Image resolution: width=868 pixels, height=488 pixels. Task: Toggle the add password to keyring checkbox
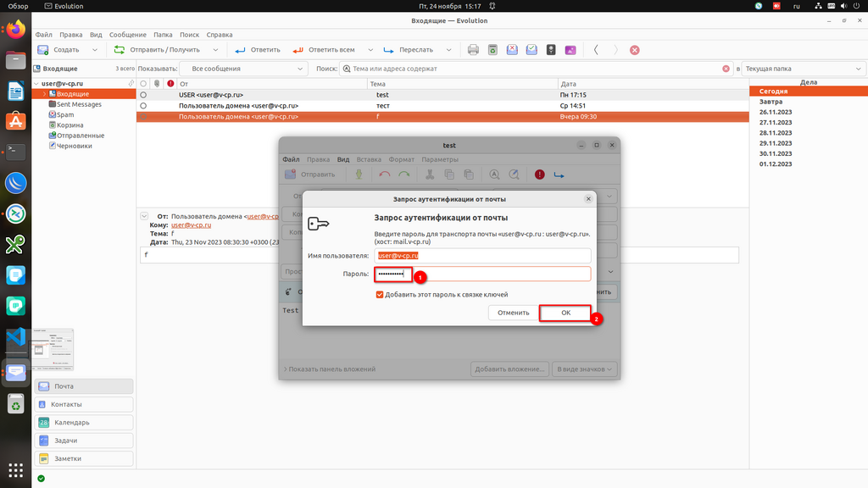[380, 295]
